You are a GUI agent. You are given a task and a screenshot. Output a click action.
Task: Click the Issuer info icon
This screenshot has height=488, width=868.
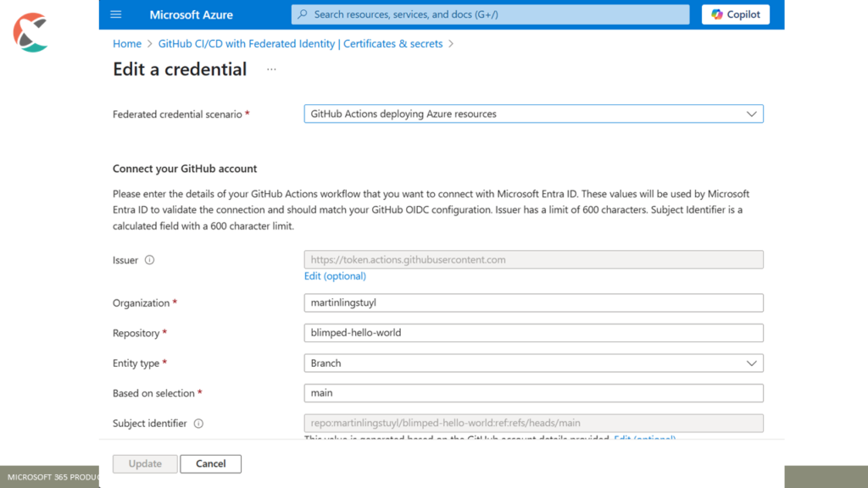(149, 260)
